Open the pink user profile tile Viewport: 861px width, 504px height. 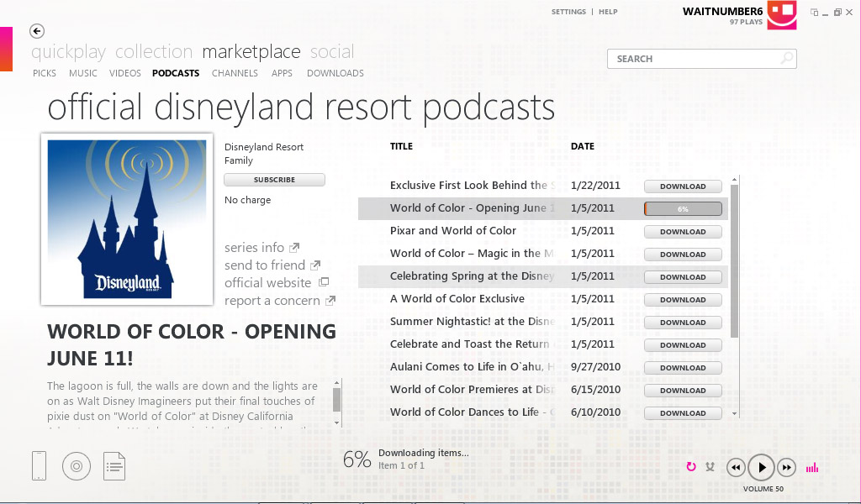tap(781, 15)
